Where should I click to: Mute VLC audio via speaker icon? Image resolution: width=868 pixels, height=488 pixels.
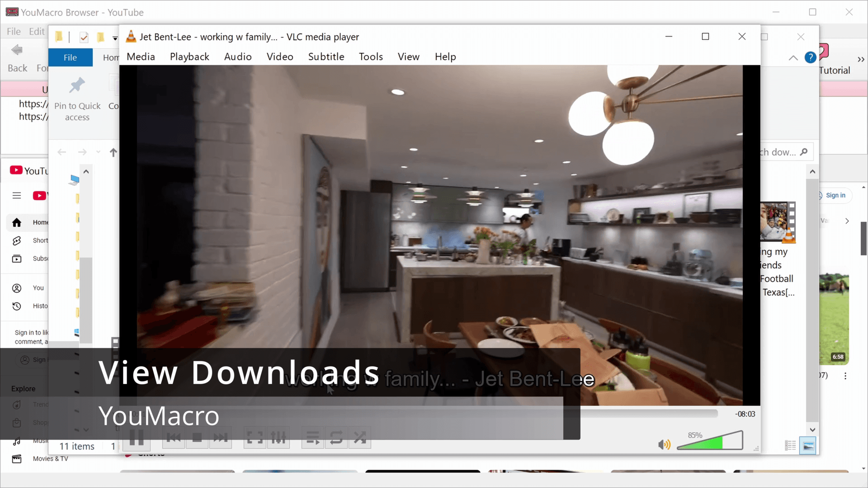pos(664,445)
